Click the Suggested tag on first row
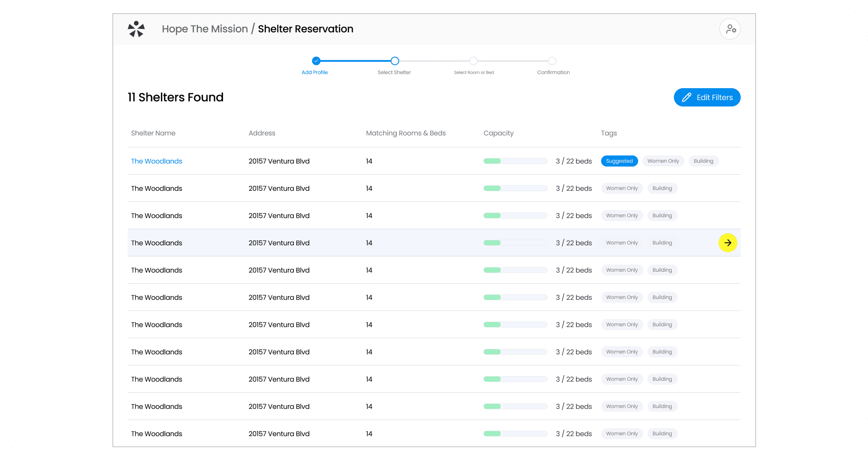 click(619, 161)
